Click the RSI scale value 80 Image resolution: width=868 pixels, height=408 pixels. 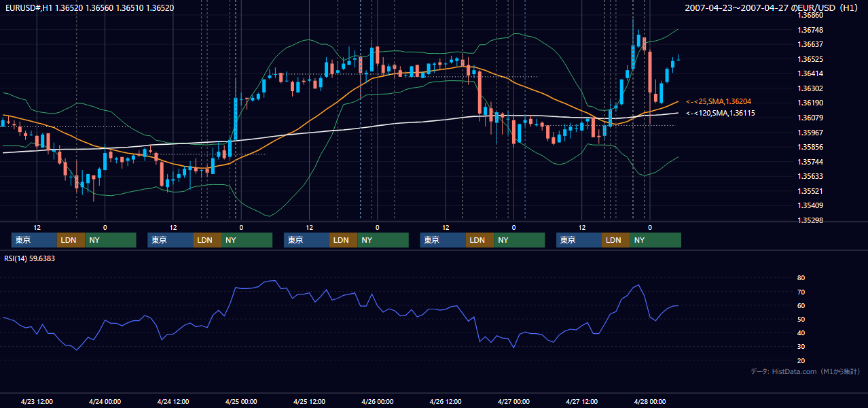click(801, 278)
